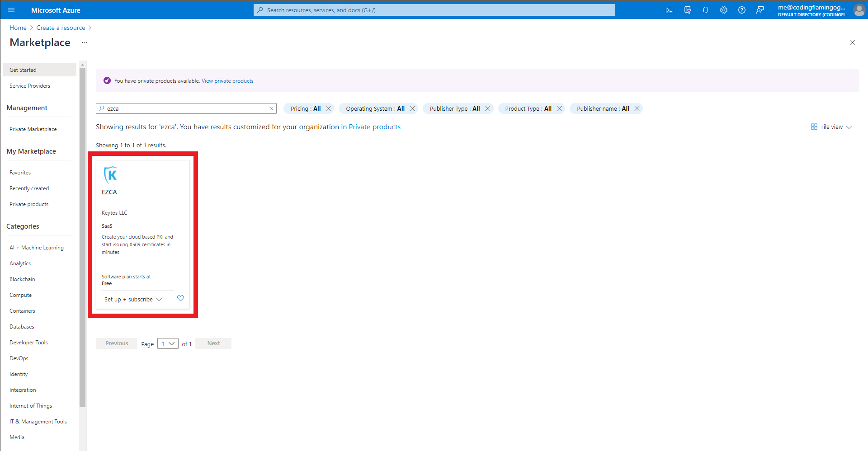Open Service Providers in the sidebar
The width and height of the screenshot is (868, 451).
[30, 86]
